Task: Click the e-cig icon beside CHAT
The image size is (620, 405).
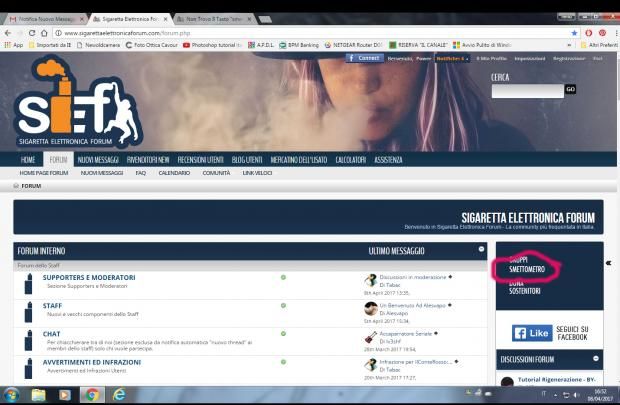Action: pos(28,340)
